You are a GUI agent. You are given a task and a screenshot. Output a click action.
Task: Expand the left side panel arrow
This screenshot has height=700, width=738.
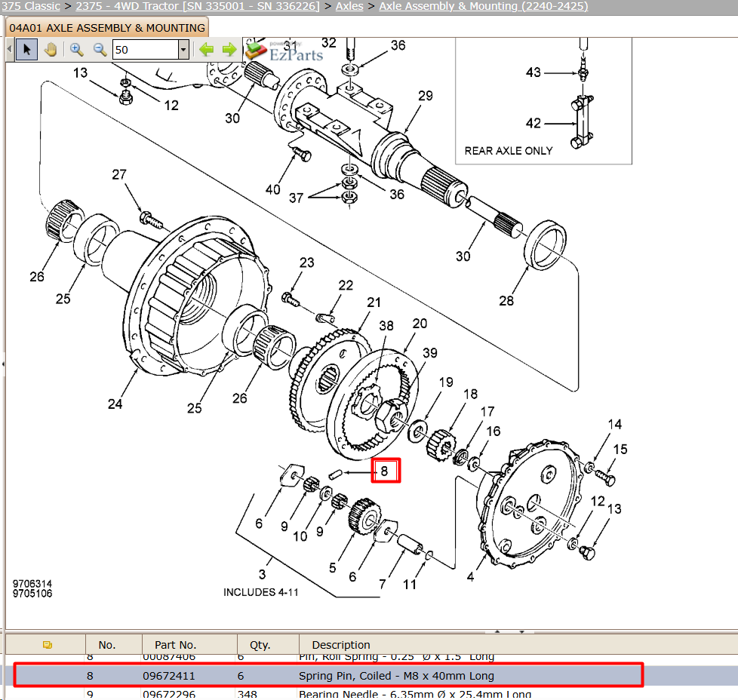pos(3,364)
